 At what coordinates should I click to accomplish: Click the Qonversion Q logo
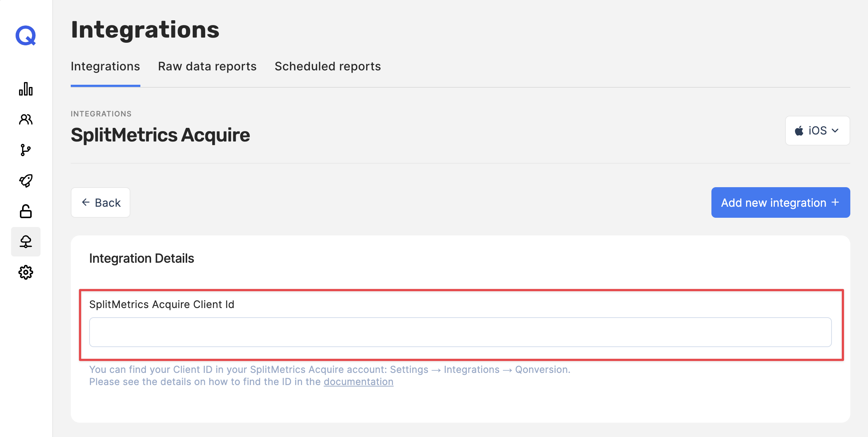pyautogui.click(x=26, y=36)
